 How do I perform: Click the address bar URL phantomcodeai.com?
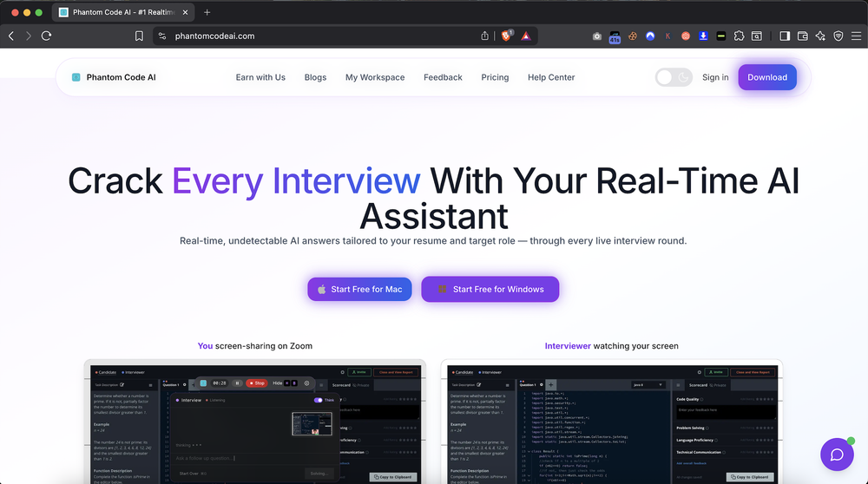coord(214,36)
